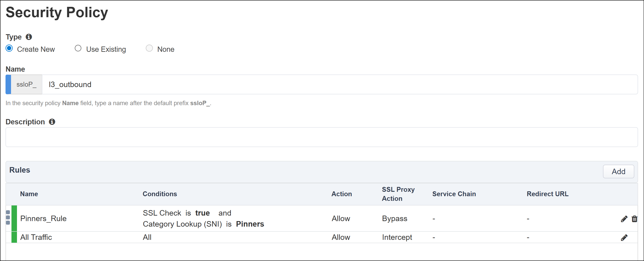Click the SSL Proxy Action column header
The height and width of the screenshot is (261, 644).
tap(398, 194)
